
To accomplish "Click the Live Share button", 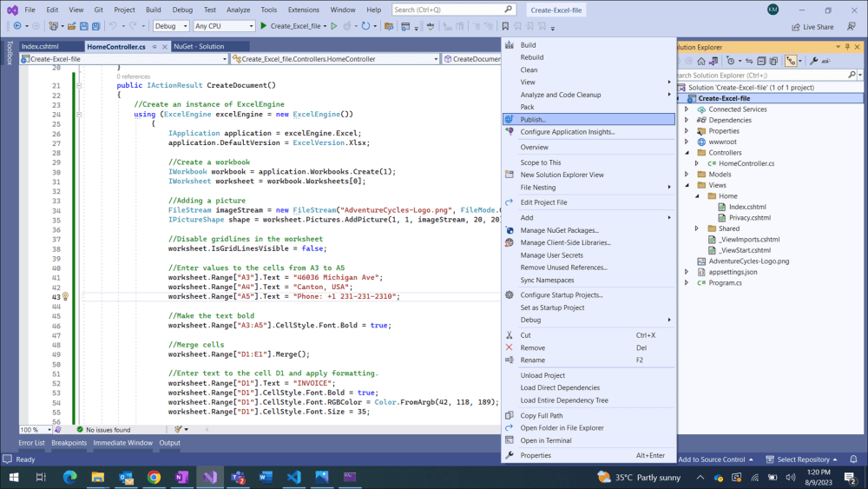I will point(812,26).
